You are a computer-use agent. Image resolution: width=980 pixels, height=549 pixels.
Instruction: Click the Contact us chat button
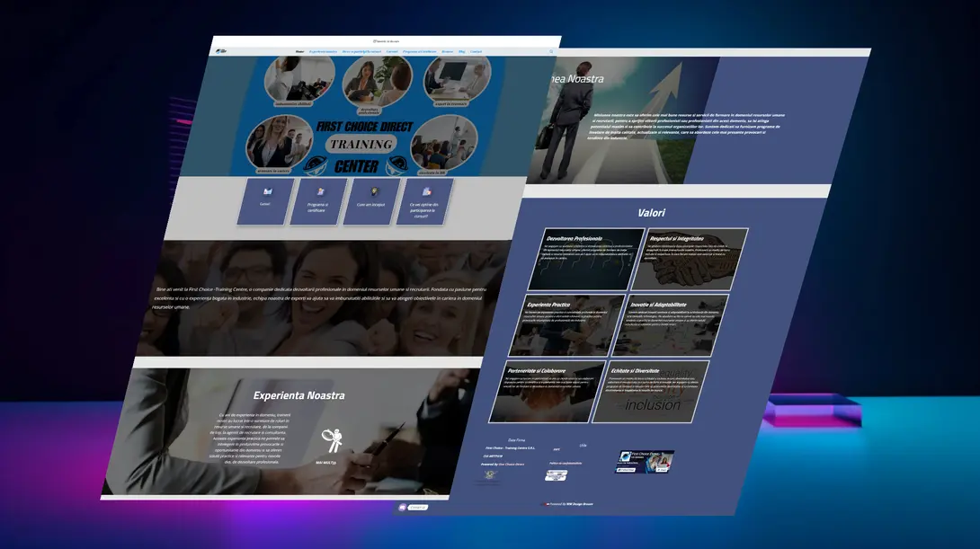click(417, 508)
